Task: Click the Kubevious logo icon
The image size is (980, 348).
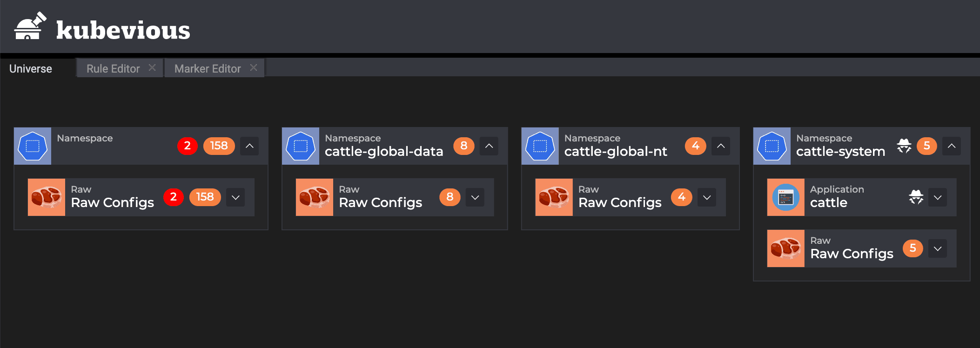Action: click(30, 27)
